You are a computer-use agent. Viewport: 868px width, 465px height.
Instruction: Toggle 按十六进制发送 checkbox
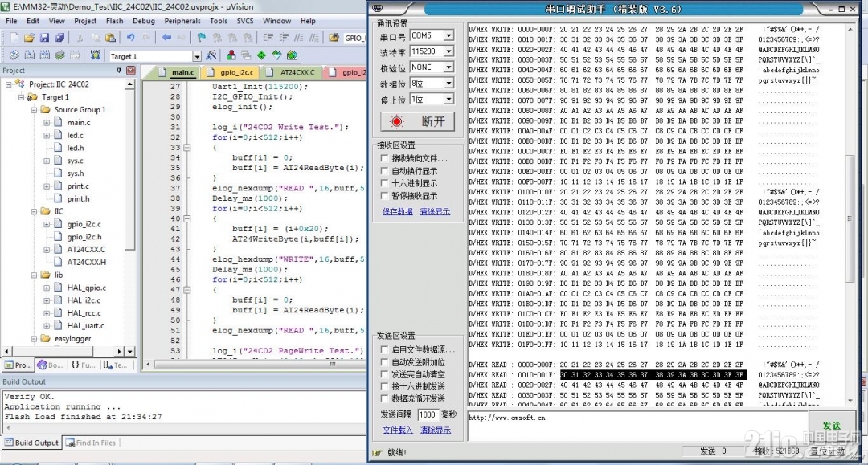click(385, 386)
